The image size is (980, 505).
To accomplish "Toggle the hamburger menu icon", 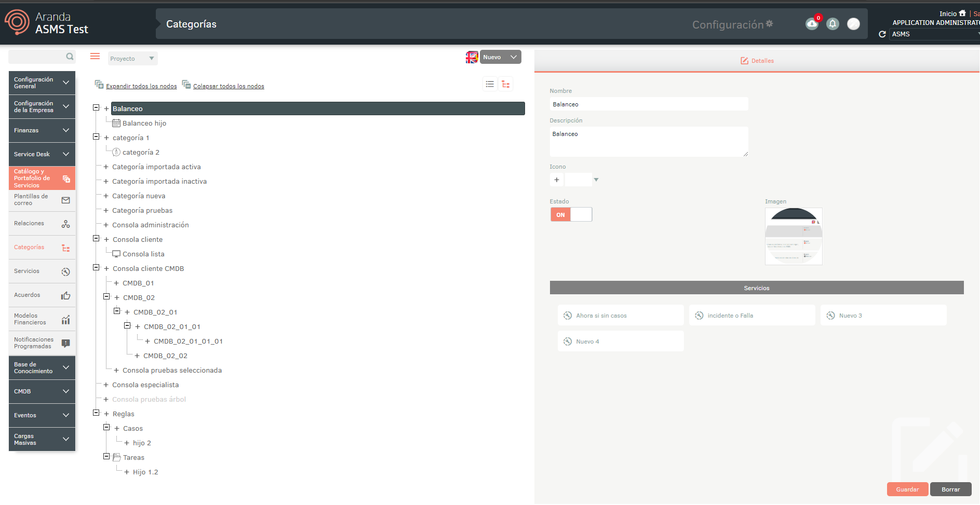I will [95, 56].
